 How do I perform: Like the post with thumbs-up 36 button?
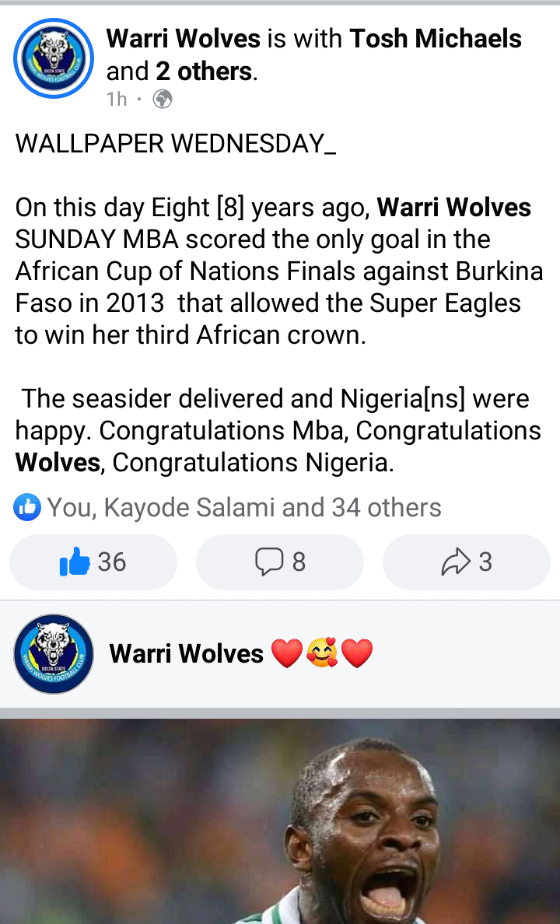[93, 562]
